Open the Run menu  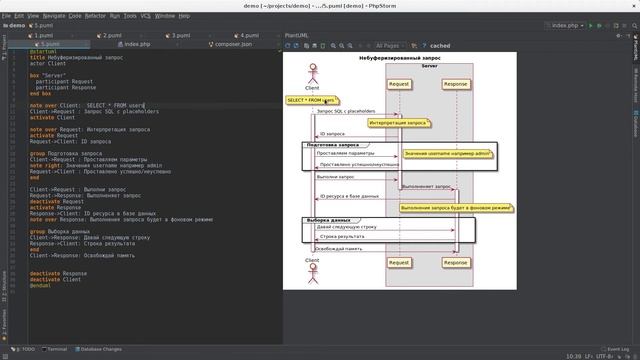coord(115,16)
